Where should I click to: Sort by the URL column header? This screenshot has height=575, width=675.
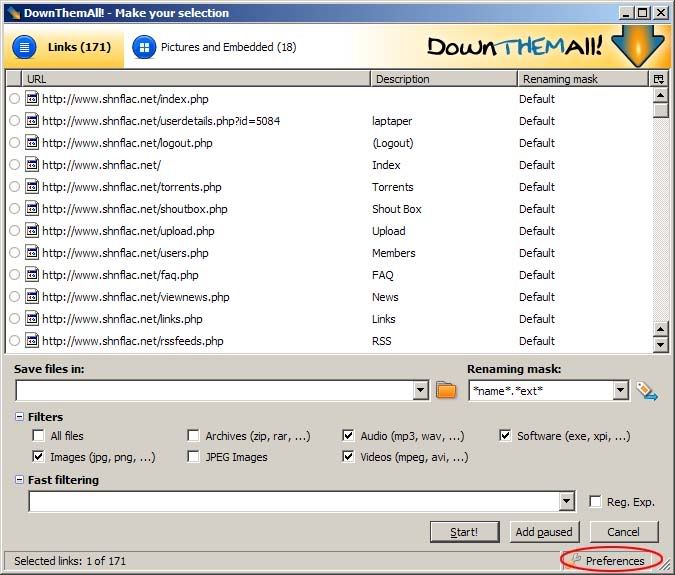pyautogui.click(x=196, y=79)
